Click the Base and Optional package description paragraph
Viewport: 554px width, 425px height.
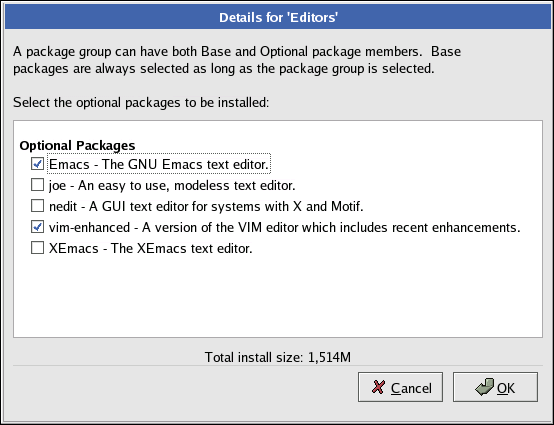[x=237, y=60]
